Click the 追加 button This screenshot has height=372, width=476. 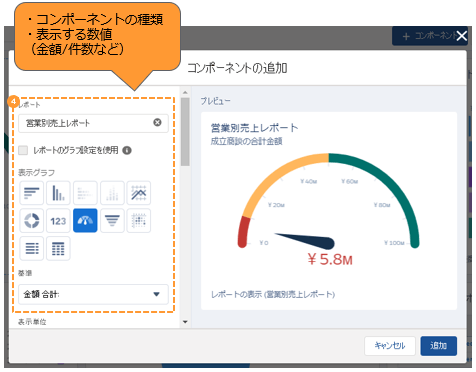point(438,346)
